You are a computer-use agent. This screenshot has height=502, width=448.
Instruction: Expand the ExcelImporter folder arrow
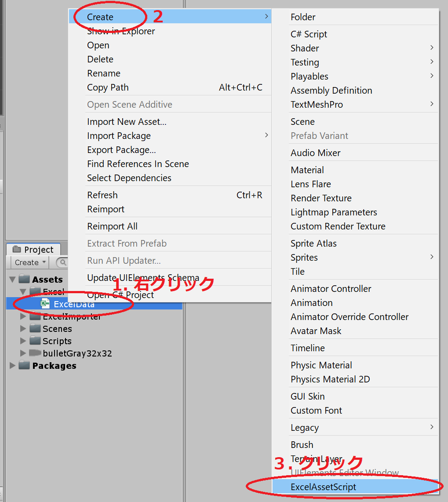23,316
